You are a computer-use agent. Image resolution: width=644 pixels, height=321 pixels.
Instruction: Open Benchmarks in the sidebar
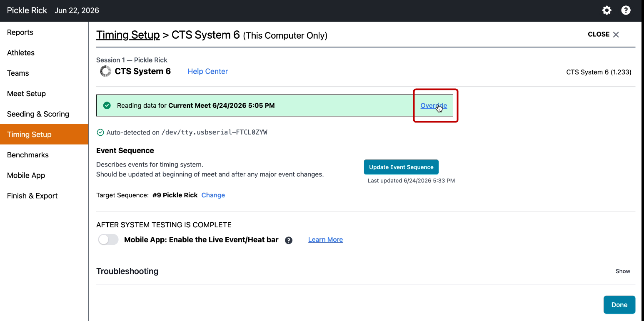point(44,155)
